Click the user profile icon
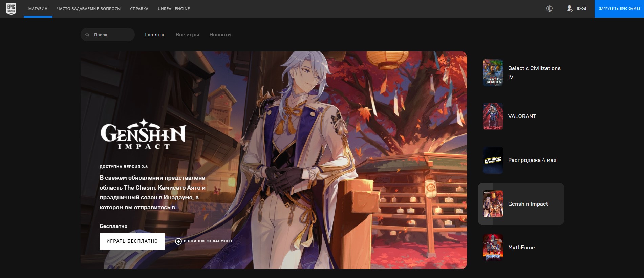The width and height of the screenshot is (644, 278). pos(570,8)
